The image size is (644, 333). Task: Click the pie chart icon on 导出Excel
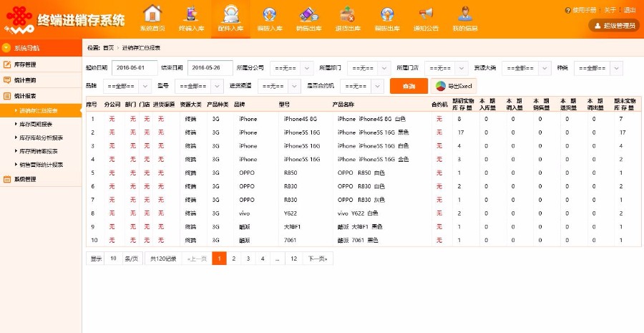point(441,87)
